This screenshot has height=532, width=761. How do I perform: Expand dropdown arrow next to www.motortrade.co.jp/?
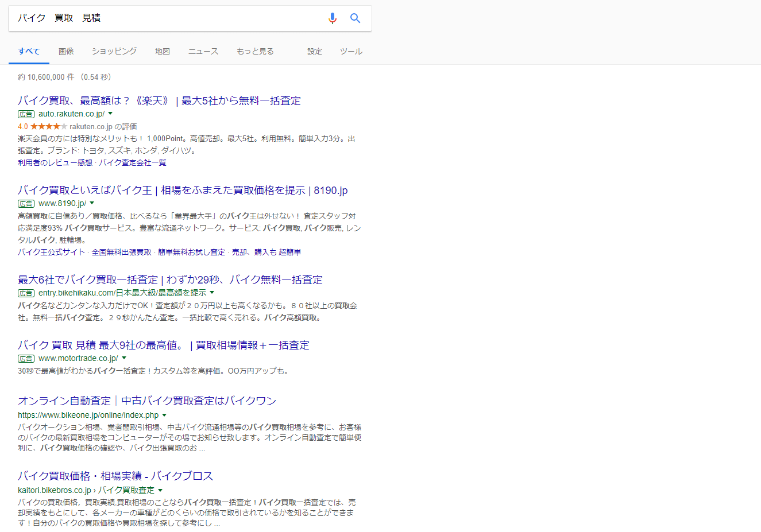(x=123, y=358)
